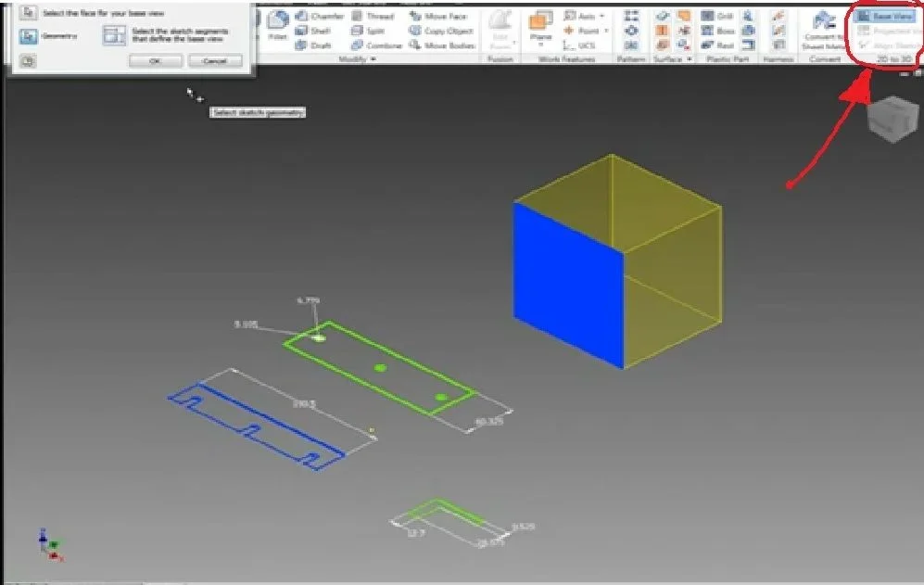This screenshot has width=924, height=585.
Task: Click the 190.5 dimension text
Action: [x=304, y=404]
